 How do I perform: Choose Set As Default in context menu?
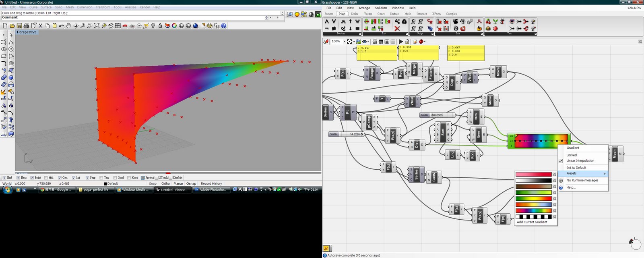pyautogui.click(x=576, y=168)
